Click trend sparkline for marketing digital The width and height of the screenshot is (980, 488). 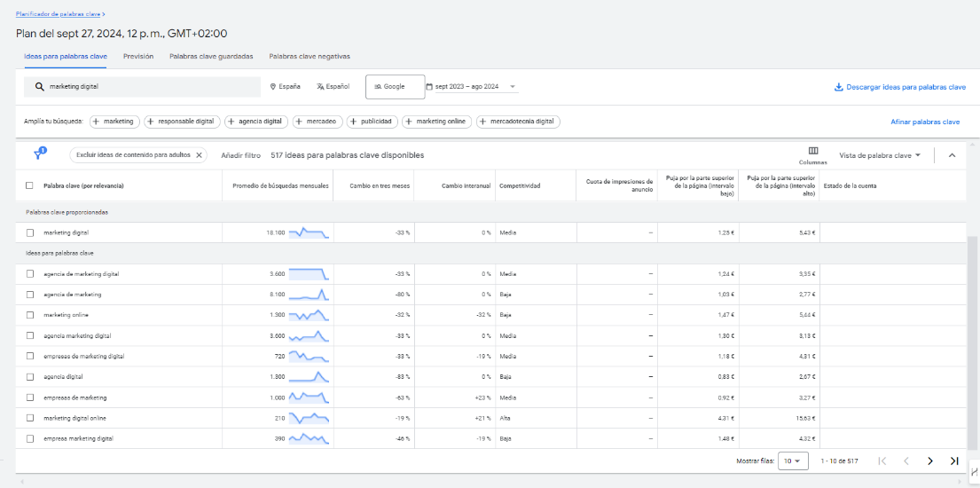(309, 232)
